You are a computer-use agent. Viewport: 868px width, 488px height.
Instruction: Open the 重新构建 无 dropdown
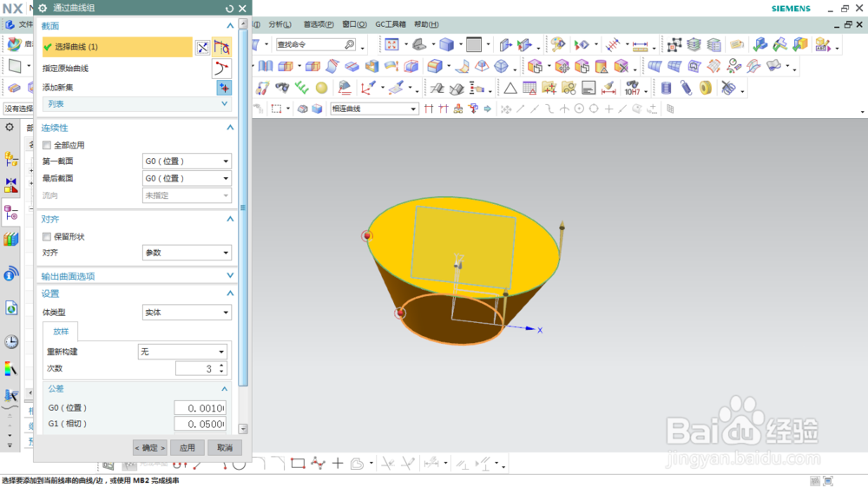[182, 352]
